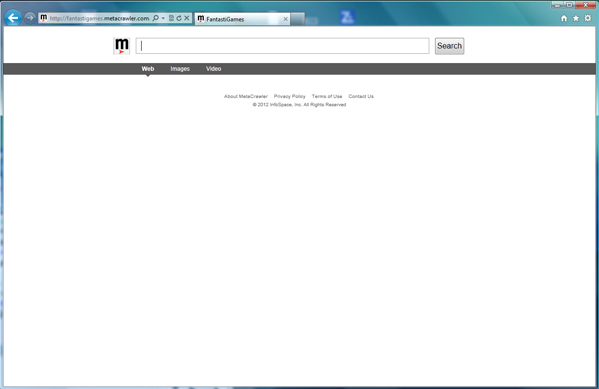The image size is (599, 389).
Task: Click the MetaCrawler m logo
Action: pos(121,46)
